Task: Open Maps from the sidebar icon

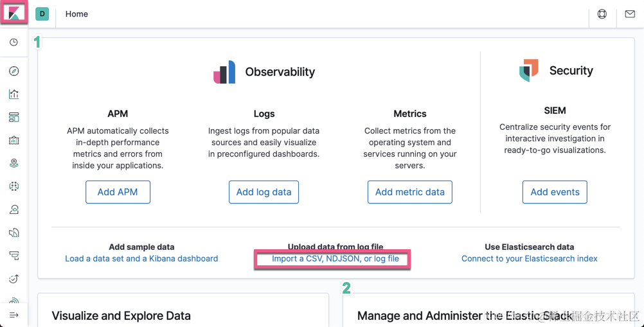Action: [x=13, y=164]
